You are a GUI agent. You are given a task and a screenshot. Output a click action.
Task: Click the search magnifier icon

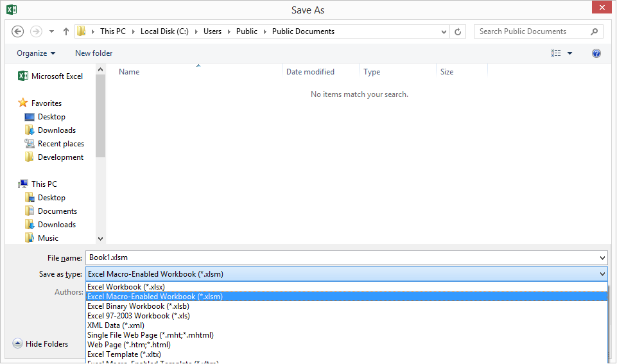pos(594,31)
